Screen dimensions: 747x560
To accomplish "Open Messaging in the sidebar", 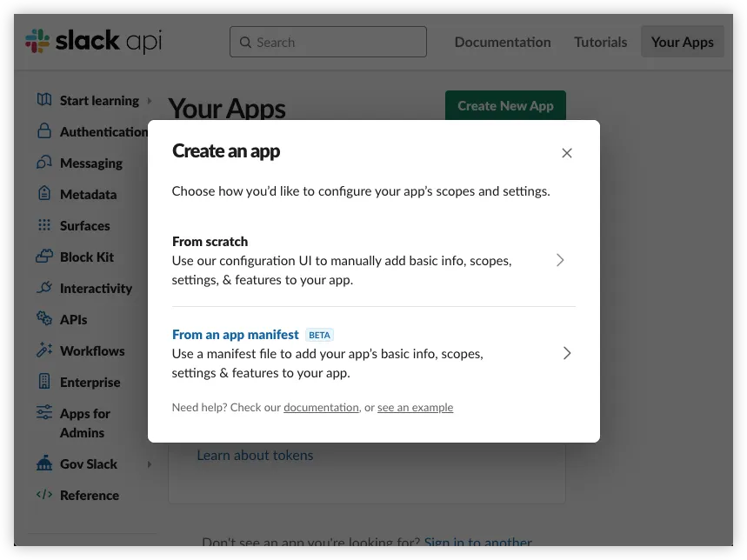I will (91, 163).
